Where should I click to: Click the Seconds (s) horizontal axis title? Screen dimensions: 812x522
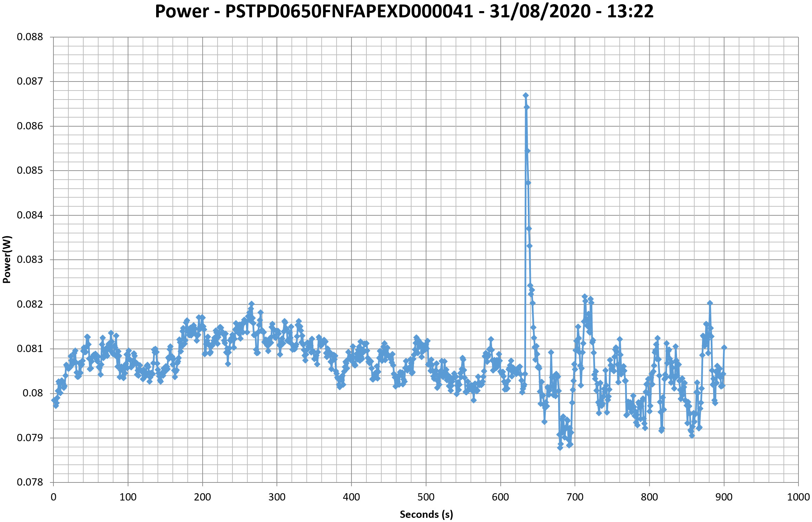(426, 514)
